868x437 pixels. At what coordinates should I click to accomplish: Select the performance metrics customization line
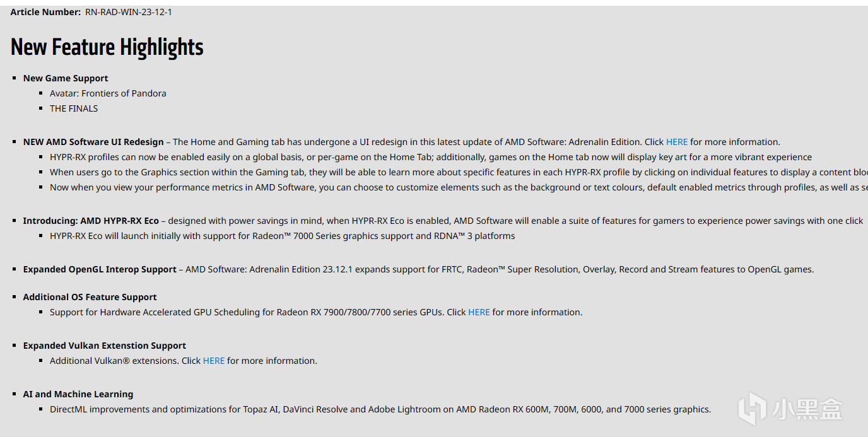(x=459, y=187)
